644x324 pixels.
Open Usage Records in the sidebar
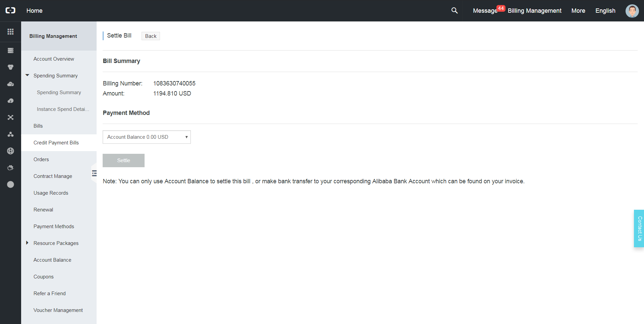coord(51,193)
